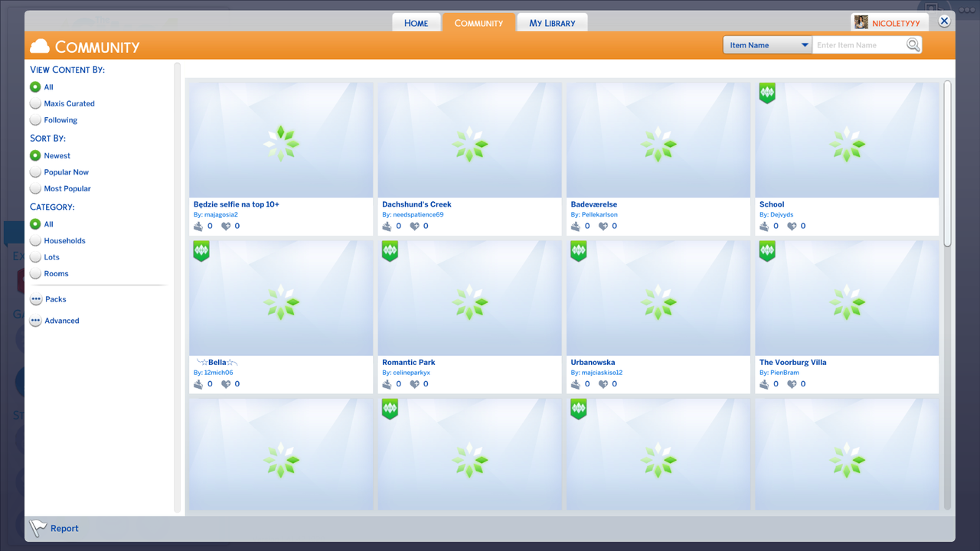Switch to the Home tab
Screen dimensions: 980x551
(416, 22)
